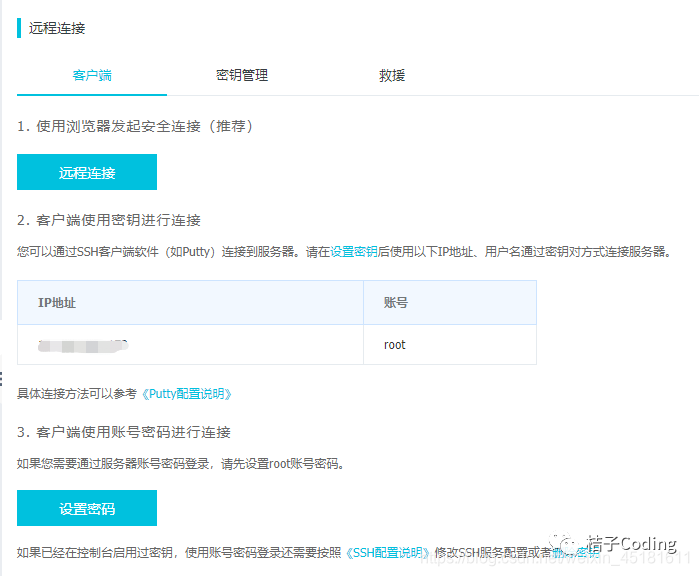Screen dimensions: 699x576
Task: Open the Putty配置说明 link
Action: [x=186, y=394]
